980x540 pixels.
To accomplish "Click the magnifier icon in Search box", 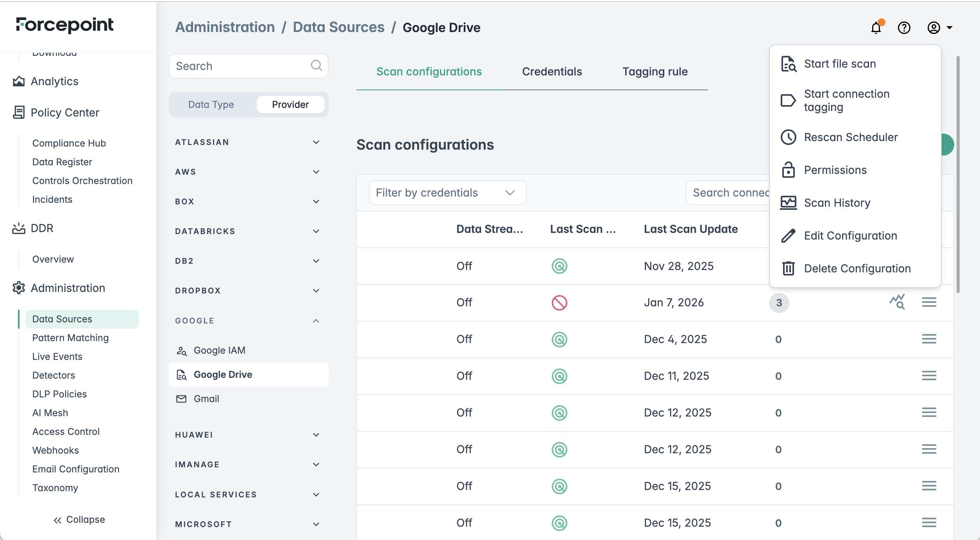I will (x=317, y=66).
